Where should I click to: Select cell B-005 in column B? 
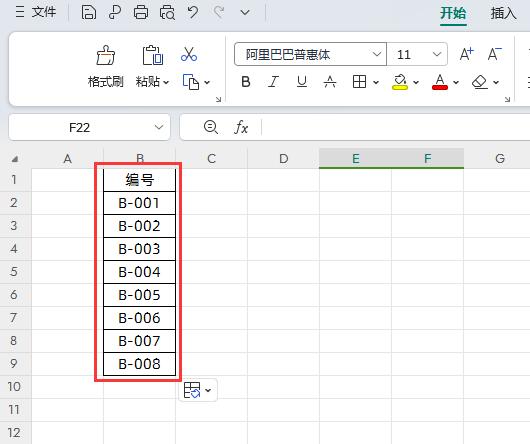[139, 295]
